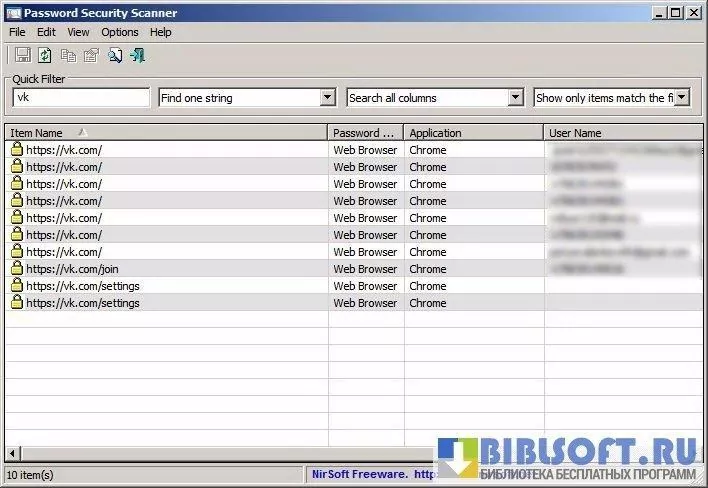
Task: Open the Search all columns dropdown
Action: point(515,98)
